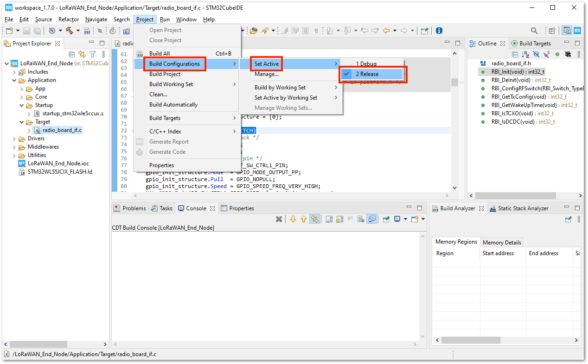Image resolution: width=588 pixels, height=364 pixels.
Task: Switch to the Problems tab
Action: tap(130, 208)
